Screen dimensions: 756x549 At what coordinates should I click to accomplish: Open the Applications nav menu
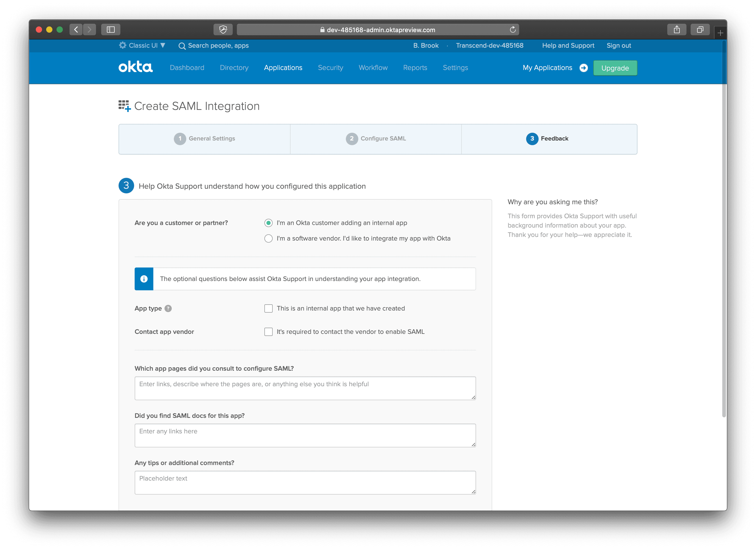[283, 68]
